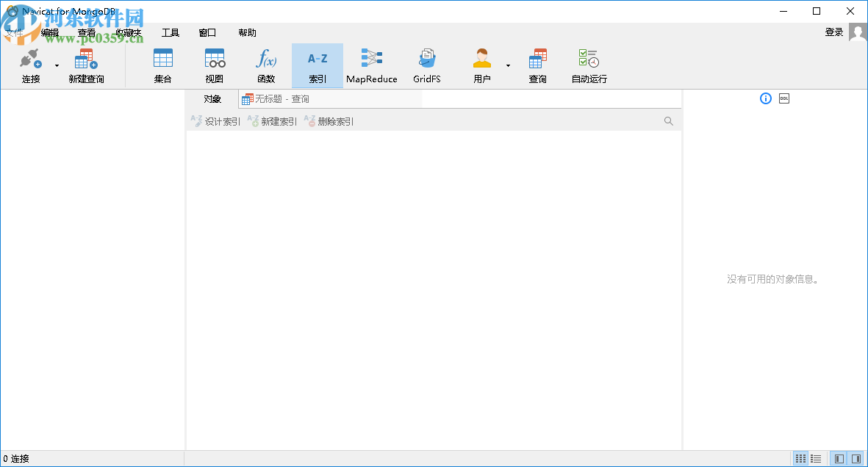868x467 pixels.
Task: Click Delete Index (删除索引) button
Action: (329, 121)
